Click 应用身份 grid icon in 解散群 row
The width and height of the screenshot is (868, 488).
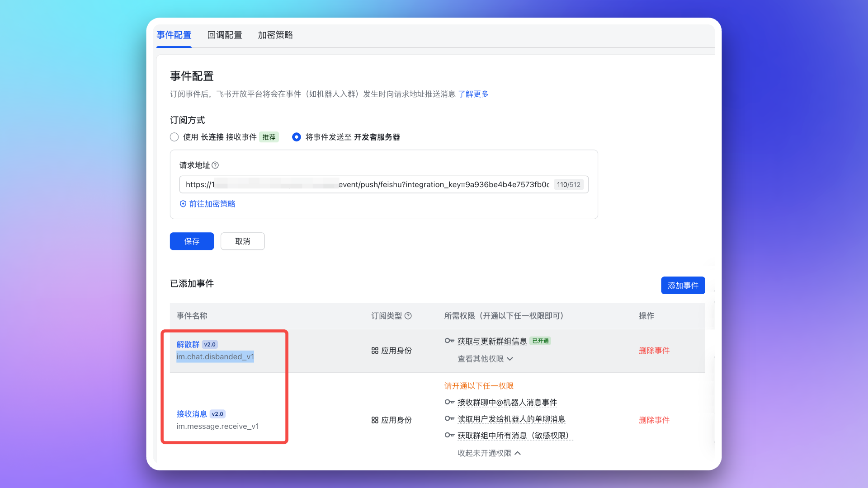[375, 351]
